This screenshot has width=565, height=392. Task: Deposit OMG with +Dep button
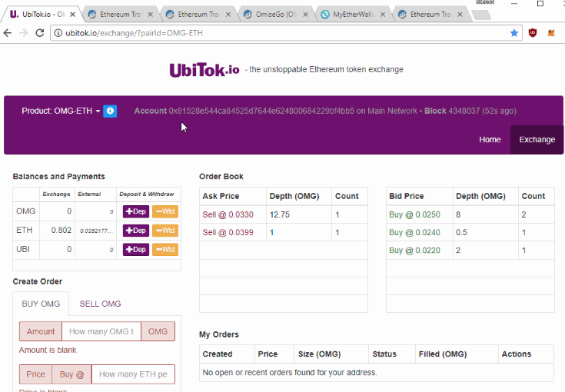(x=136, y=211)
